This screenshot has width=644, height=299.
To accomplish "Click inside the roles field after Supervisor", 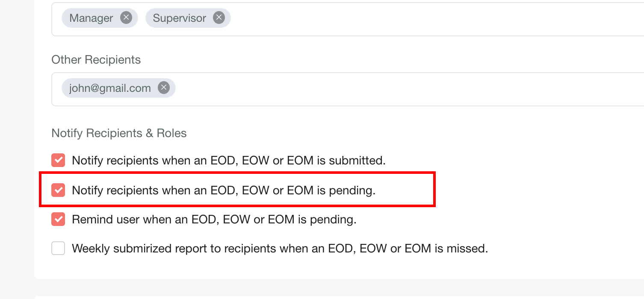I will tap(385, 19).
